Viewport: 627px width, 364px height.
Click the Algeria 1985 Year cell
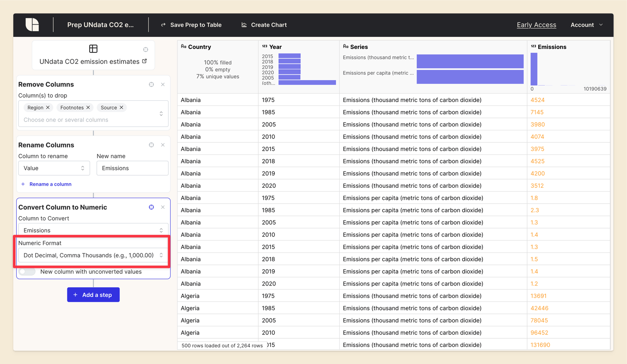[x=298, y=308]
